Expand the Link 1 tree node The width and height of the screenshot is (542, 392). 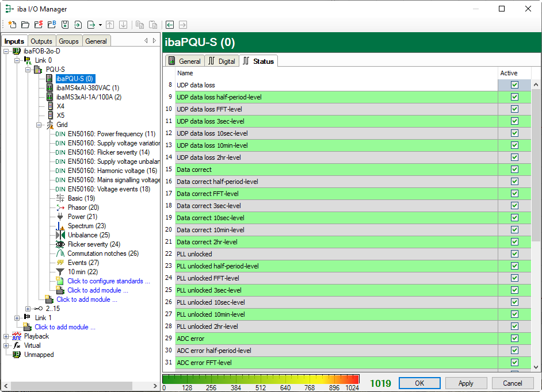coord(17,318)
